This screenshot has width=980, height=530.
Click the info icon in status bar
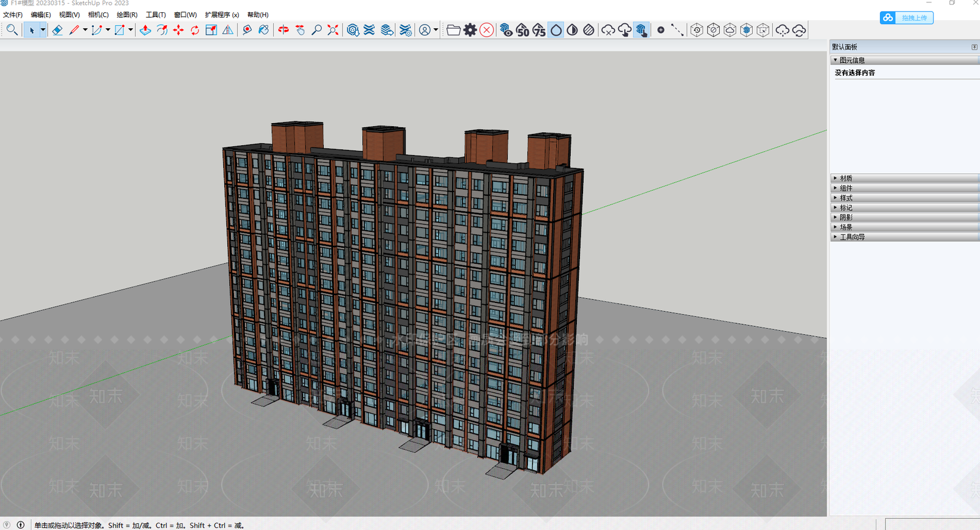coord(21,525)
